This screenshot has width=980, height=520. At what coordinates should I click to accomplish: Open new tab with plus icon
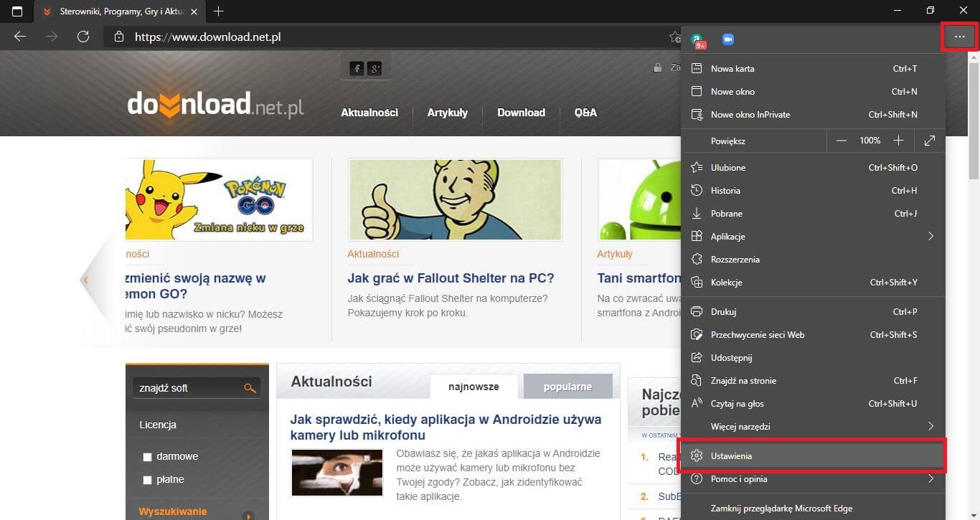click(219, 11)
